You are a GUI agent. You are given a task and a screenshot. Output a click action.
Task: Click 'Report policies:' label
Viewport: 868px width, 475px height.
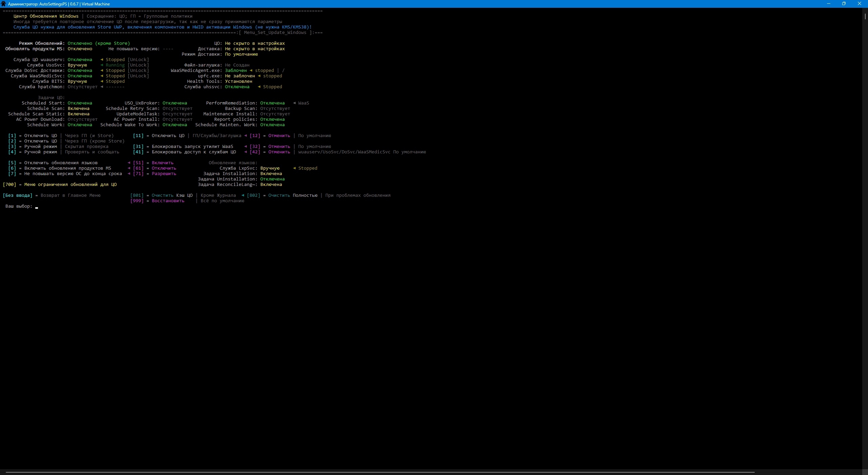236,119
